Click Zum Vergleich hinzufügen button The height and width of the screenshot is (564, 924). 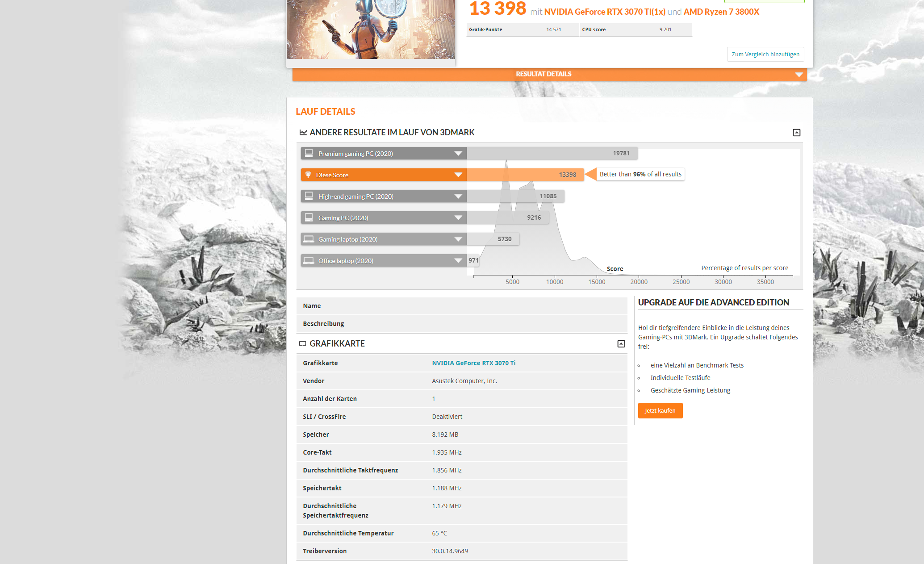click(765, 54)
